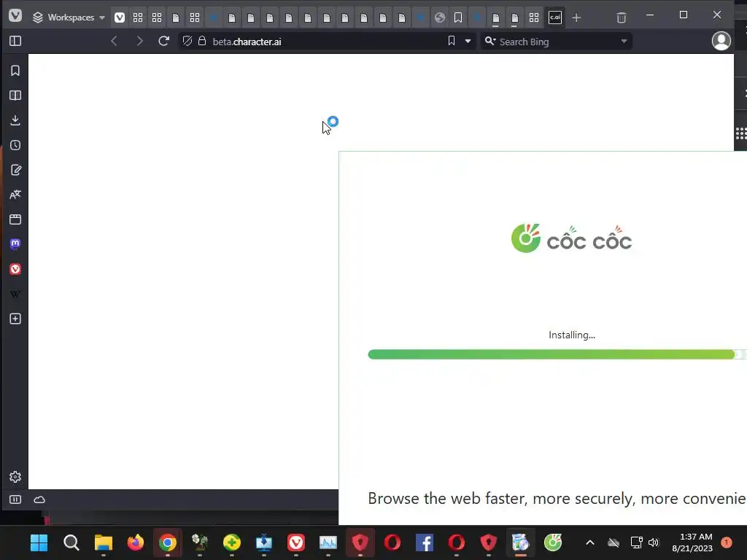Open the notification center badge

click(x=727, y=542)
